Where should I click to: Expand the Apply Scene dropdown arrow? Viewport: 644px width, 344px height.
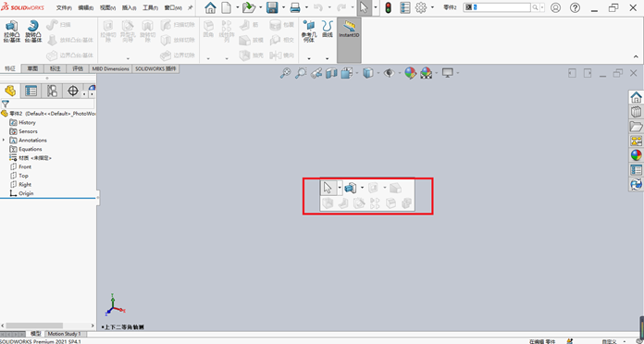(436, 73)
